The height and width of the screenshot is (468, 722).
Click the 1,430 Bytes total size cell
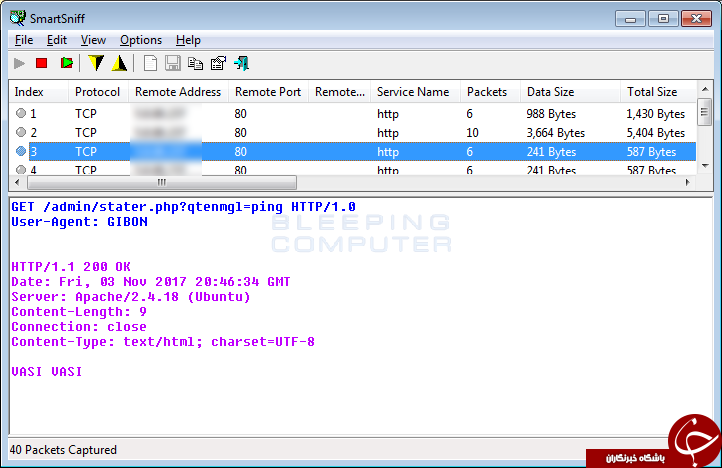tap(656, 114)
